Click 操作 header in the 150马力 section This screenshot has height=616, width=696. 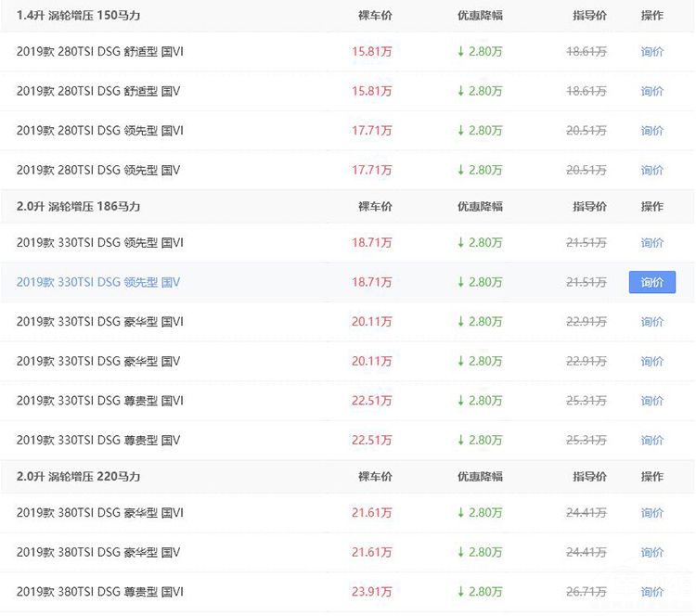(x=652, y=16)
